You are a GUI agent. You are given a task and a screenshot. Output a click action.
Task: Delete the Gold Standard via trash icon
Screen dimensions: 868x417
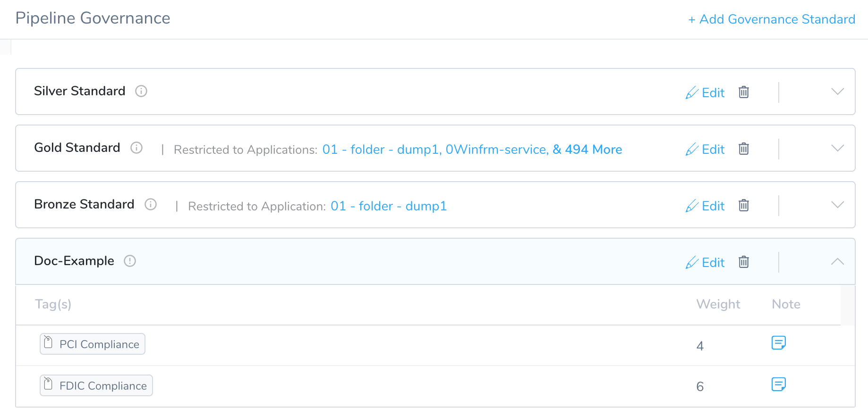pyautogui.click(x=744, y=149)
